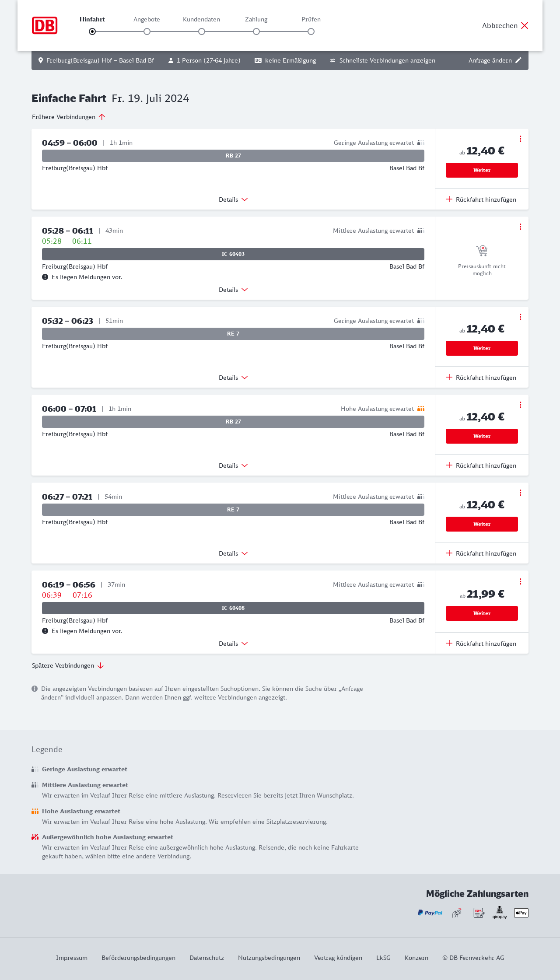This screenshot has width=560, height=980.
Task: Click the giropay payment icon
Action: coord(500,913)
